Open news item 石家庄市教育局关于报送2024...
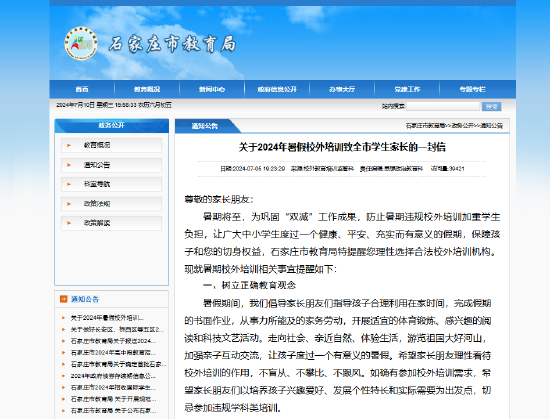 pos(113,341)
